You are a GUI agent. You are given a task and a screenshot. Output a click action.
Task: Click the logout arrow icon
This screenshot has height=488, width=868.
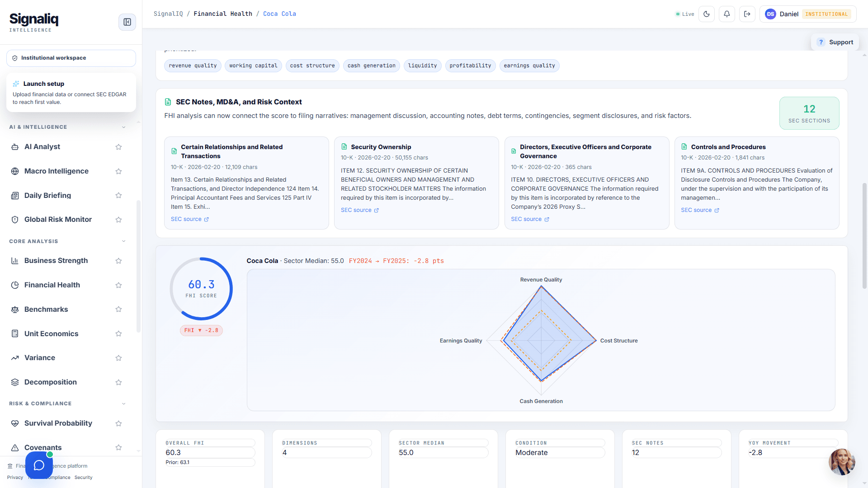[747, 14]
